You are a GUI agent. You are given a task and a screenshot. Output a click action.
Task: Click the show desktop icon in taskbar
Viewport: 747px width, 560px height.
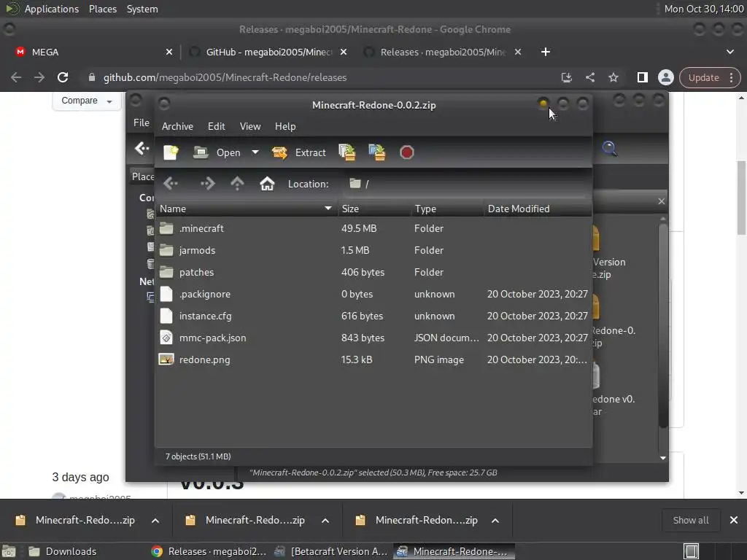point(9,551)
